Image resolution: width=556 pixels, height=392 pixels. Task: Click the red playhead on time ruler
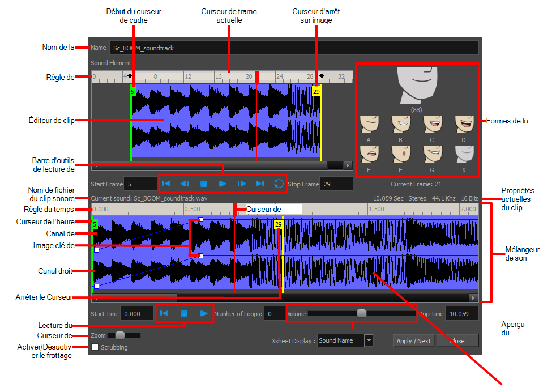coord(234,210)
